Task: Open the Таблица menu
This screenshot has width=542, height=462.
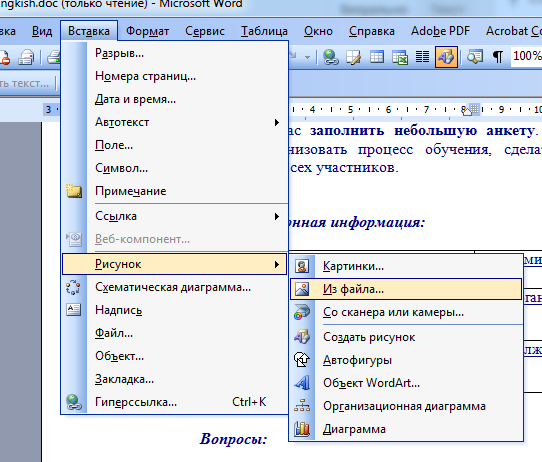Action: [x=264, y=31]
